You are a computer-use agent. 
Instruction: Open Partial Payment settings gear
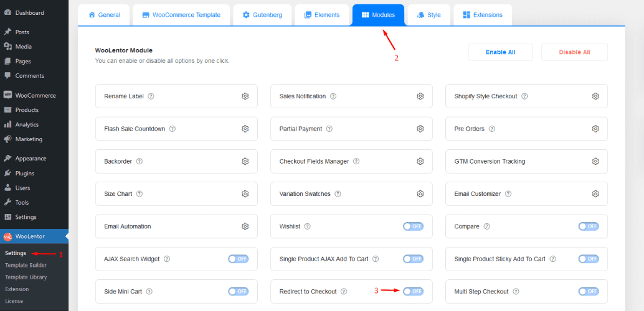click(420, 129)
